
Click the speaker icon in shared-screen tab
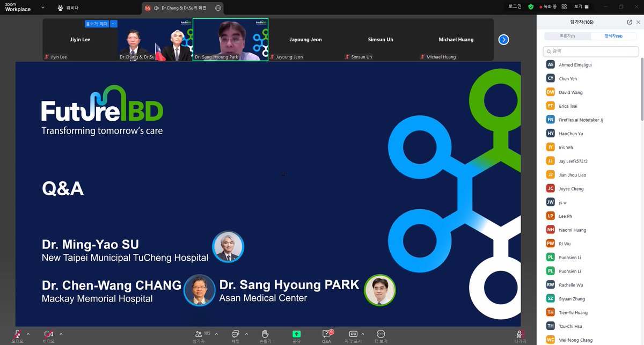click(x=156, y=8)
